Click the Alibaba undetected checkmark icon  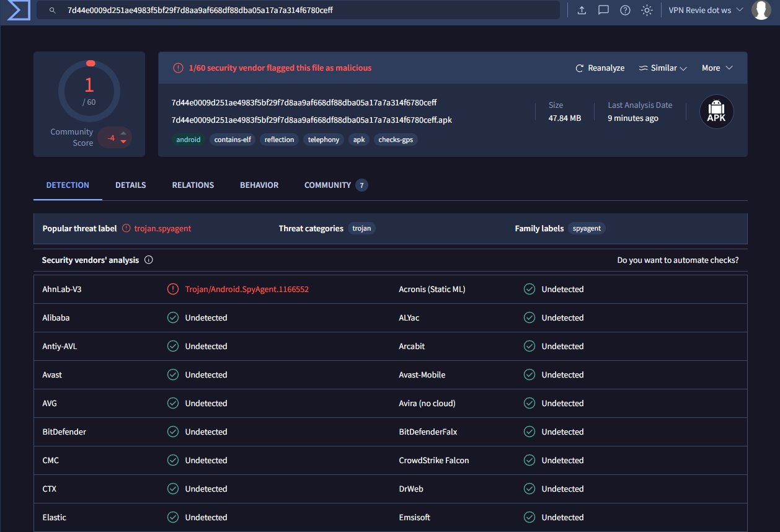coord(173,317)
